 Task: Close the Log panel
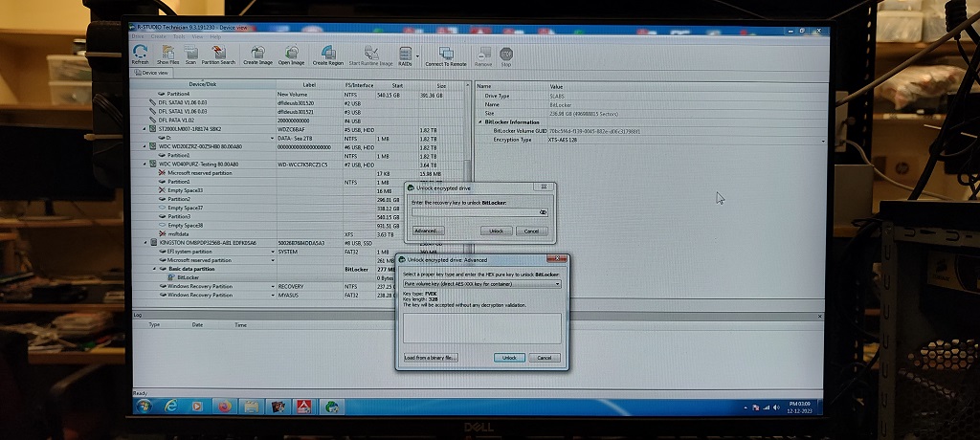[x=820, y=317]
